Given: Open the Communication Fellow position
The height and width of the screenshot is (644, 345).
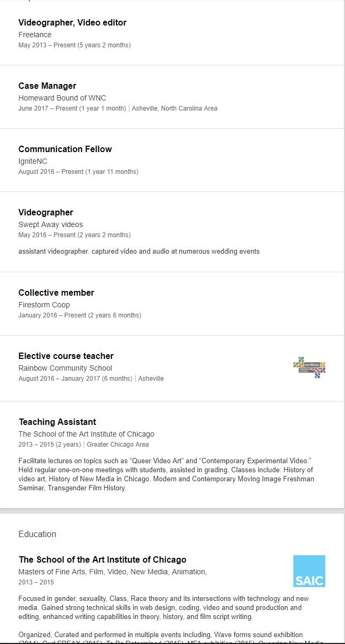Looking at the screenshot, I should [65, 149].
